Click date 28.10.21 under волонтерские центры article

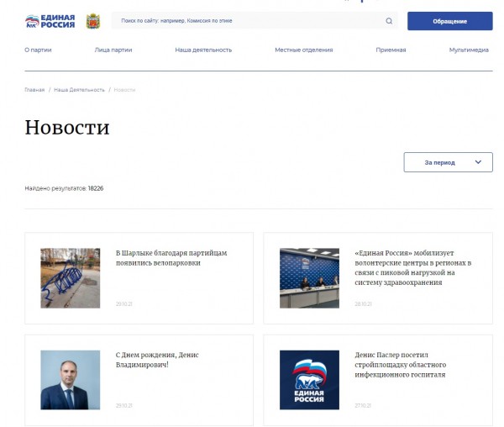pos(363,303)
